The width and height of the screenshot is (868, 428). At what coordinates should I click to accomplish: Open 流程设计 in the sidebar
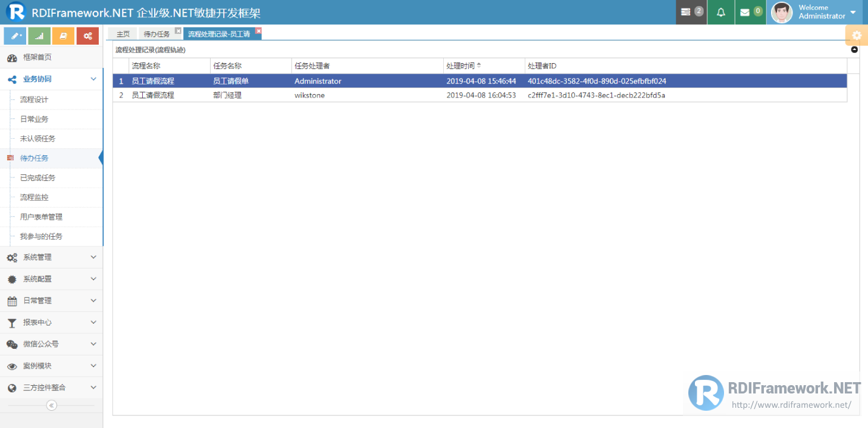35,99
